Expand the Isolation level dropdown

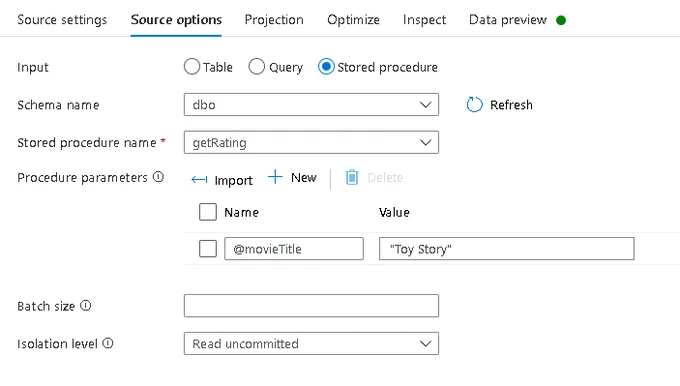311,343
